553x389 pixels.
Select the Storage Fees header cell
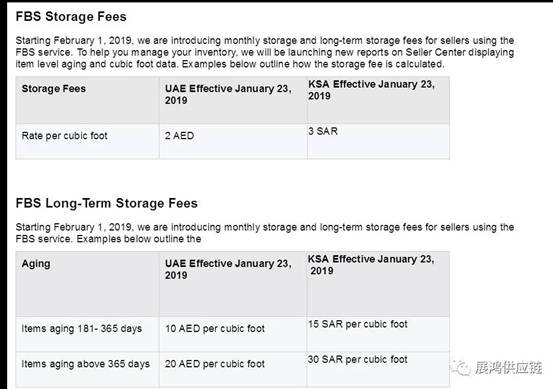87,100
